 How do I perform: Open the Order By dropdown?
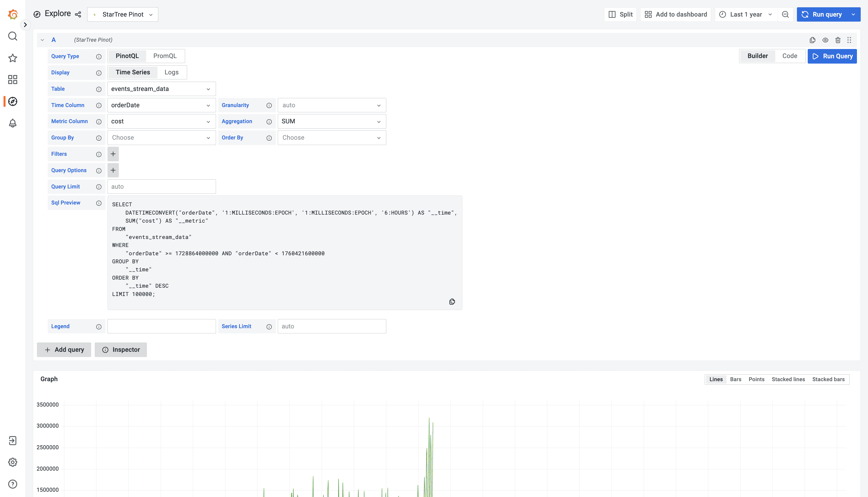(332, 137)
